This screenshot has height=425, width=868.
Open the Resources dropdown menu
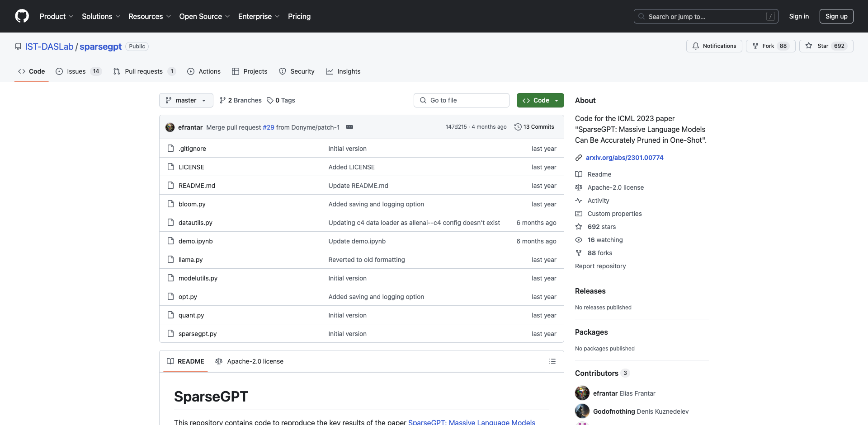150,16
